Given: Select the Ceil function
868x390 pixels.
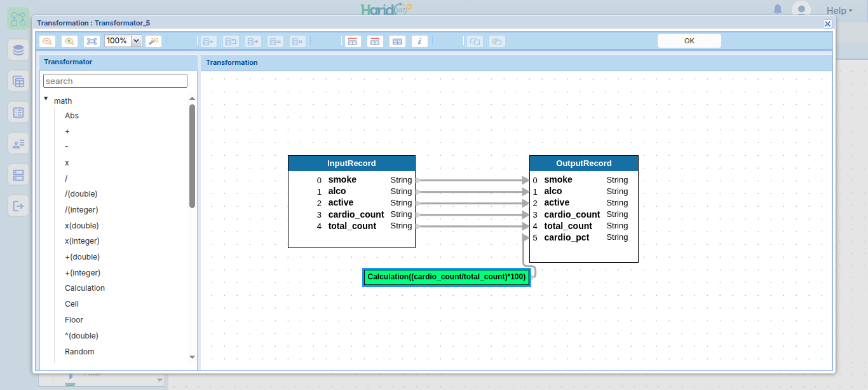Looking at the screenshot, I should click(x=72, y=304).
